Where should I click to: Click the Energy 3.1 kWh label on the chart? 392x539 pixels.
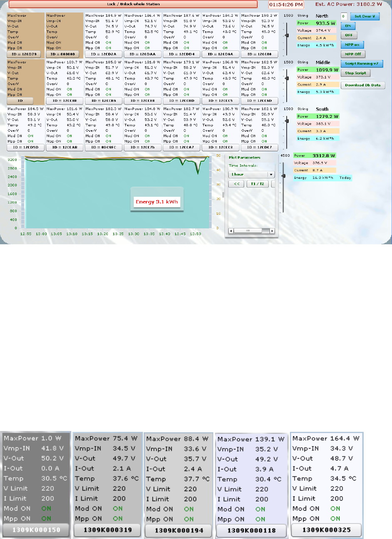click(157, 202)
